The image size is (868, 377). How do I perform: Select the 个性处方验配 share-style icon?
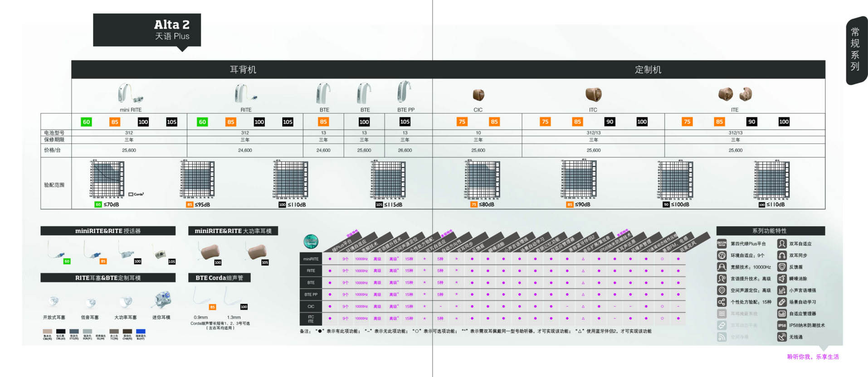[722, 302]
